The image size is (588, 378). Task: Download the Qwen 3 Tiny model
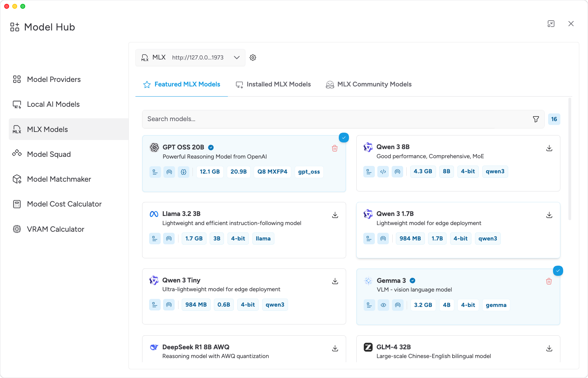335,281
